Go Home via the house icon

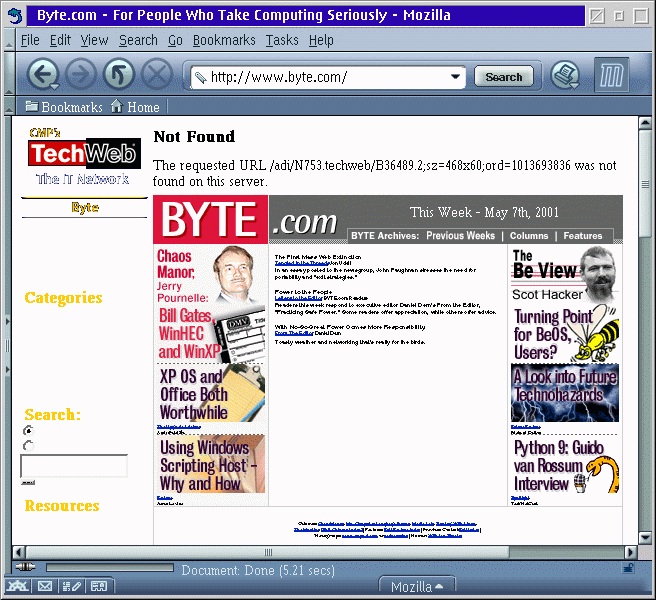[x=135, y=107]
